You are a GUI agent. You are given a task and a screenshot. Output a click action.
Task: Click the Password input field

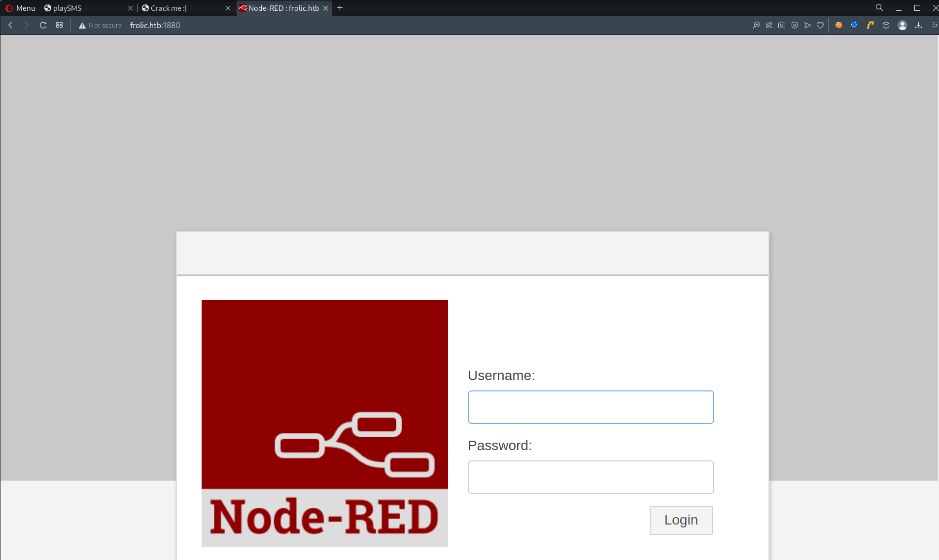[591, 477]
